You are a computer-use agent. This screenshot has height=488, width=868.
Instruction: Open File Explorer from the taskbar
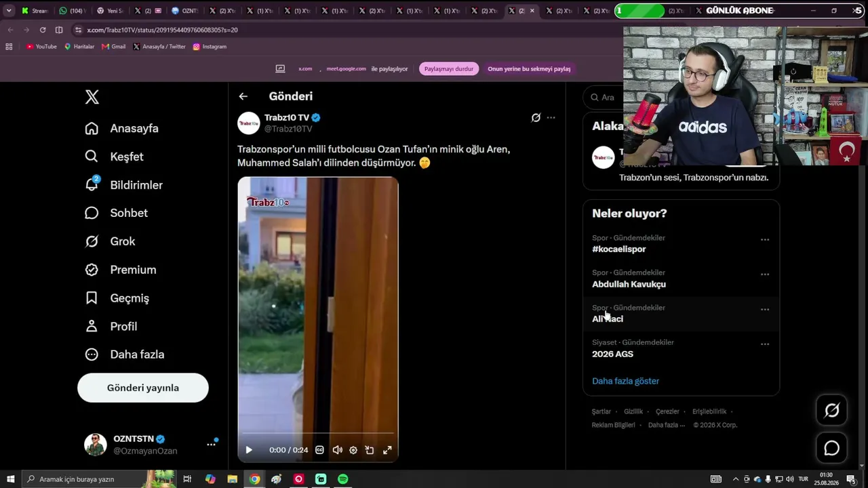coord(232,479)
